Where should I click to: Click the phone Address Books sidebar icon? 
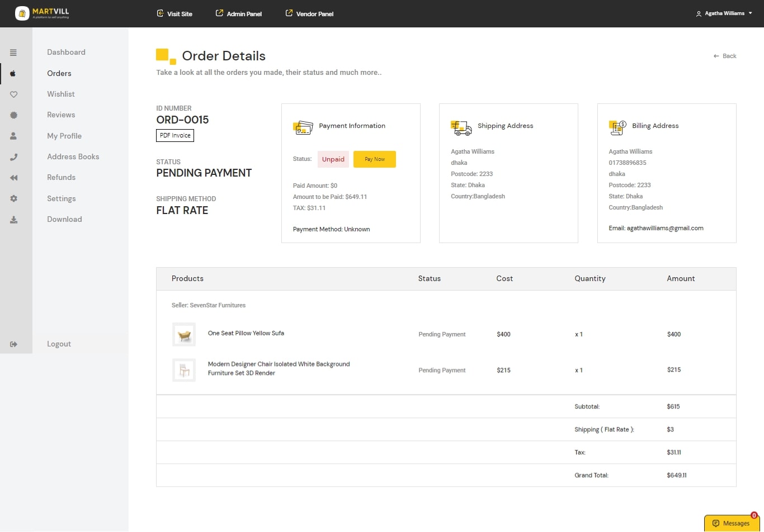(13, 157)
